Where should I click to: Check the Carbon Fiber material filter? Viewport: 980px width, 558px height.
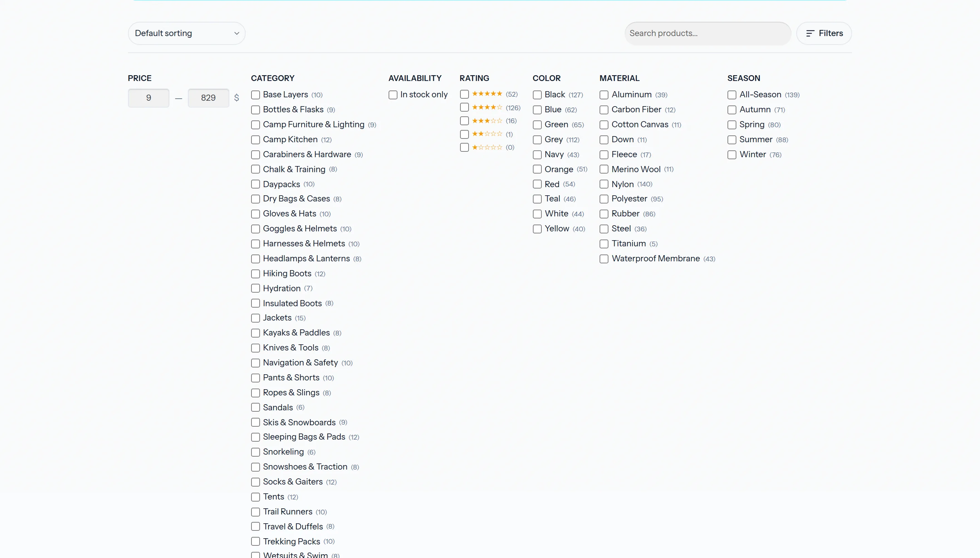(604, 110)
